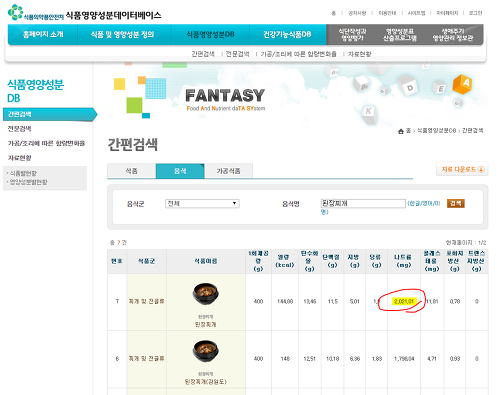500x395 pixels.
Task: Click 영양성분별현황 sidebar sub-link
Action: (28, 182)
